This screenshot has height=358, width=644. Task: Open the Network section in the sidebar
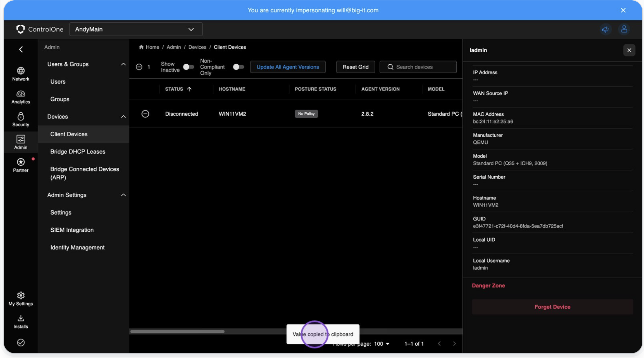click(x=21, y=74)
